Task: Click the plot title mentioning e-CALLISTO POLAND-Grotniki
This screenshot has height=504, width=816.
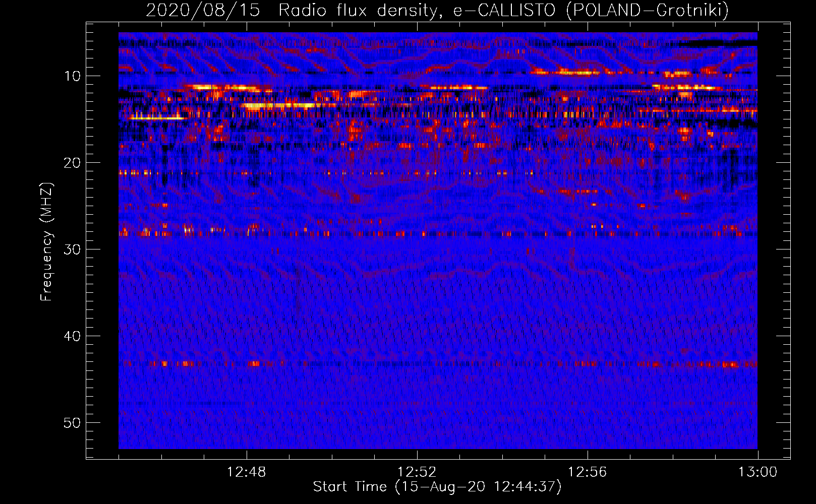Action: tap(437, 10)
